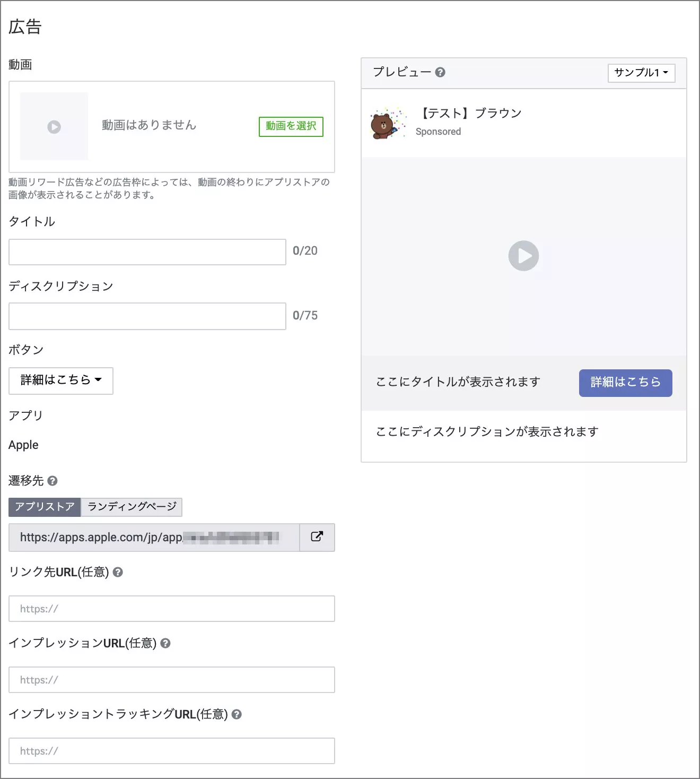Open App Store URL in external link
Viewport: 700px width, 779px height.
click(x=317, y=537)
